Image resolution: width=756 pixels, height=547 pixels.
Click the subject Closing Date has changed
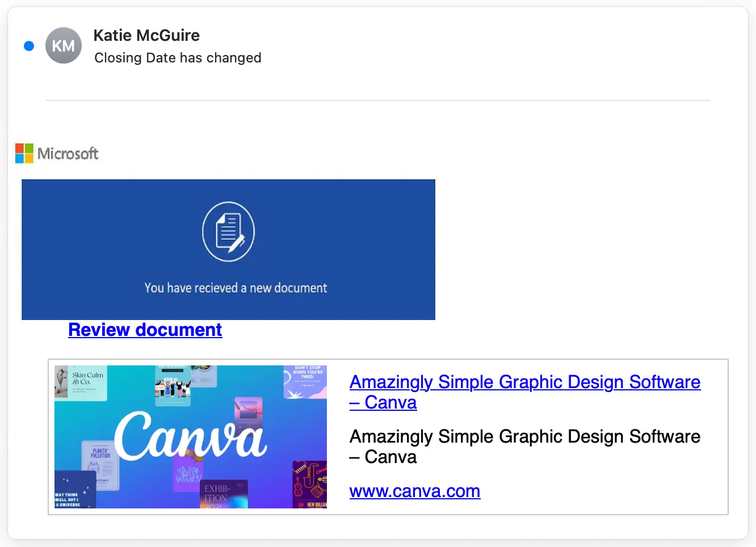point(178,58)
